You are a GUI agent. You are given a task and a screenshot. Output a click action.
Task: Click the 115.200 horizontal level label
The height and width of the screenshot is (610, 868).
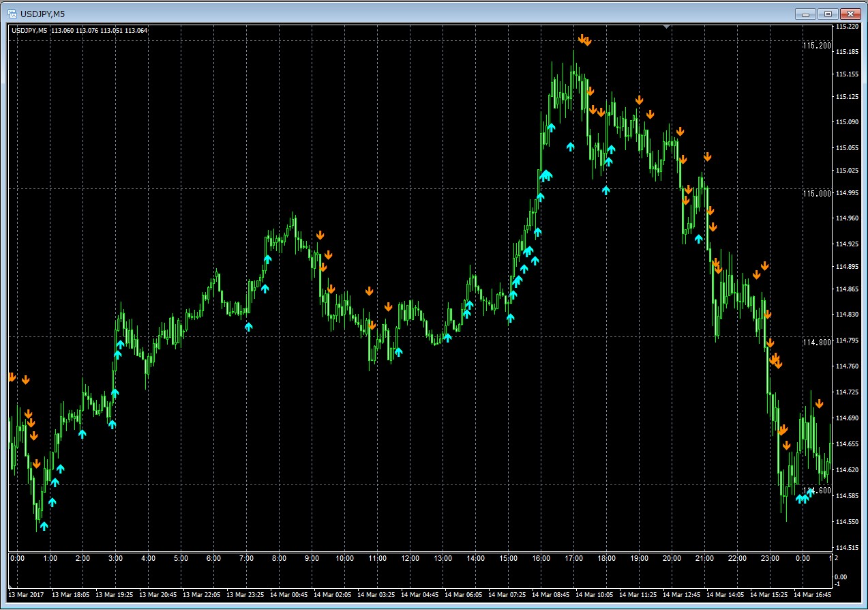[x=816, y=46]
